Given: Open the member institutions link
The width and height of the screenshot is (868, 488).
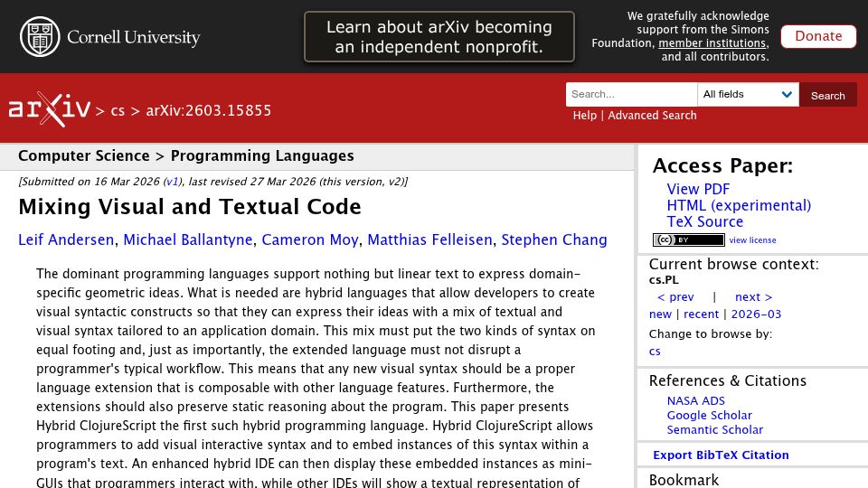Looking at the screenshot, I should [712, 42].
